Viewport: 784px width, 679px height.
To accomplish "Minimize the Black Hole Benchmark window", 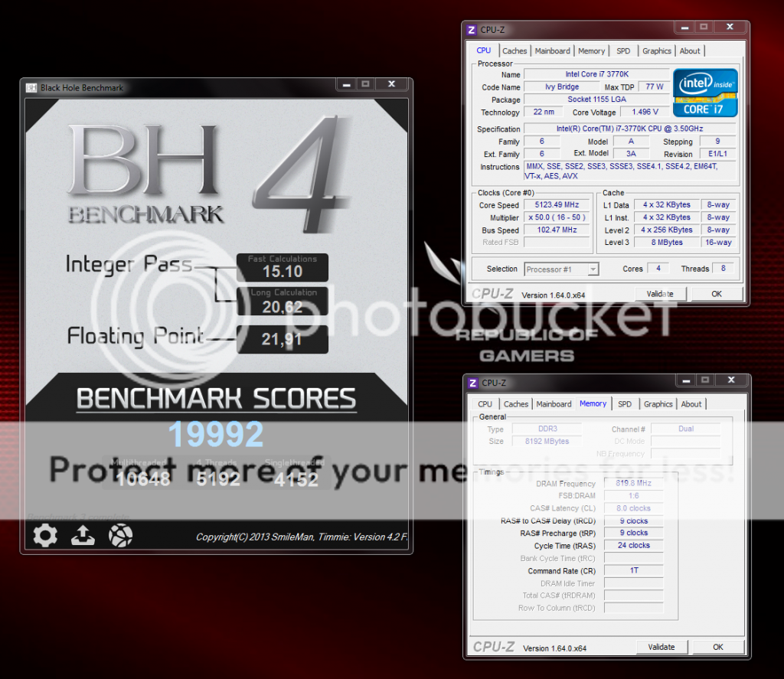I will (x=346, y=85).
